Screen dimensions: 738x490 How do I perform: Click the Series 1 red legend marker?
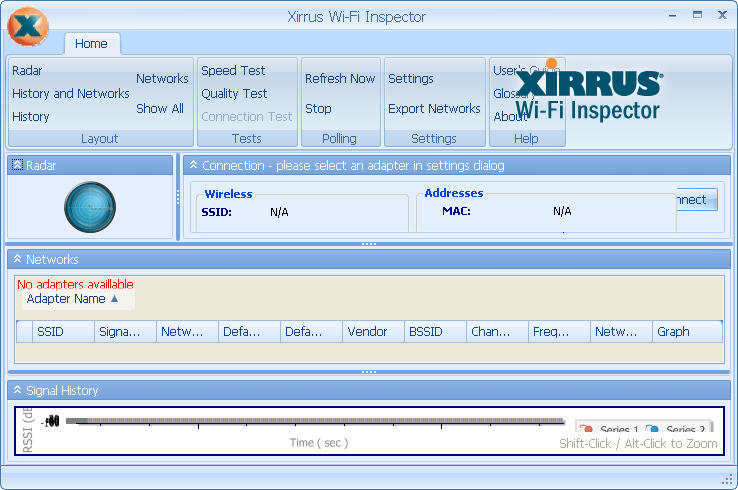586,430
